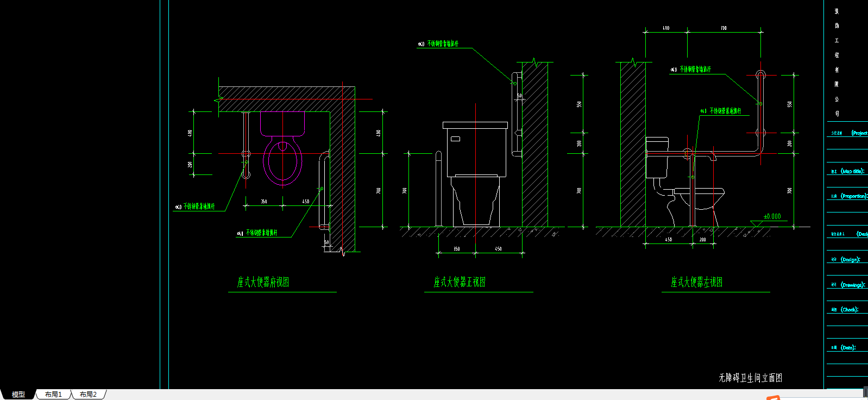The image size is (868, 400).
Task: Open the 布局1 layout tab
Action: [x=53, y=395]
